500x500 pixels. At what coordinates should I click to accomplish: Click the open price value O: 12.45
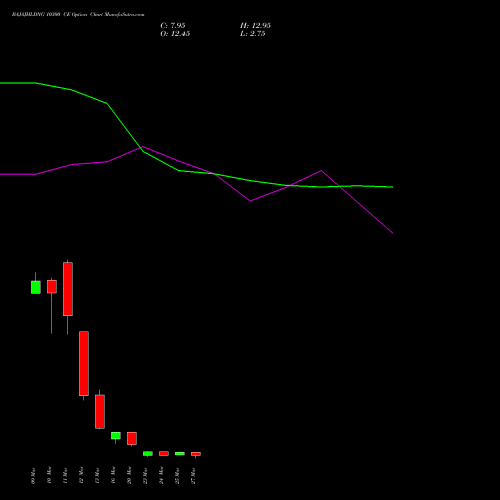pyautogui.click(x=175, y=34)
